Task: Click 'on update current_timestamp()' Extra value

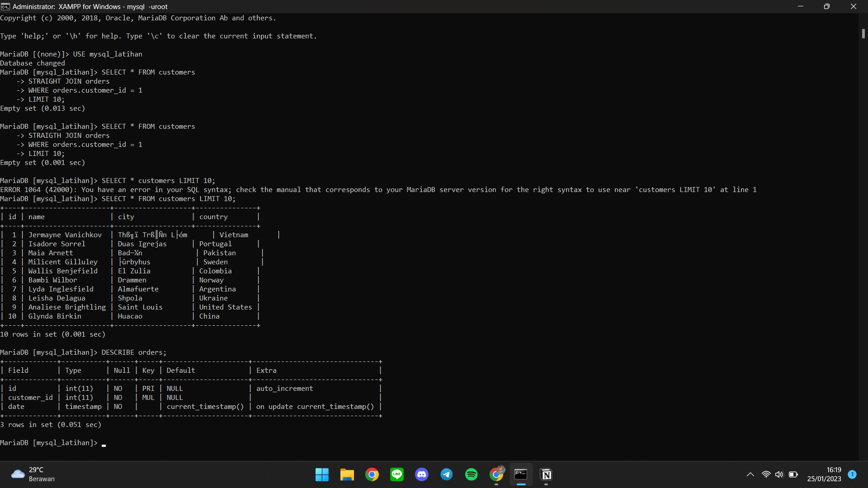Action: click(x=315, y=407)
